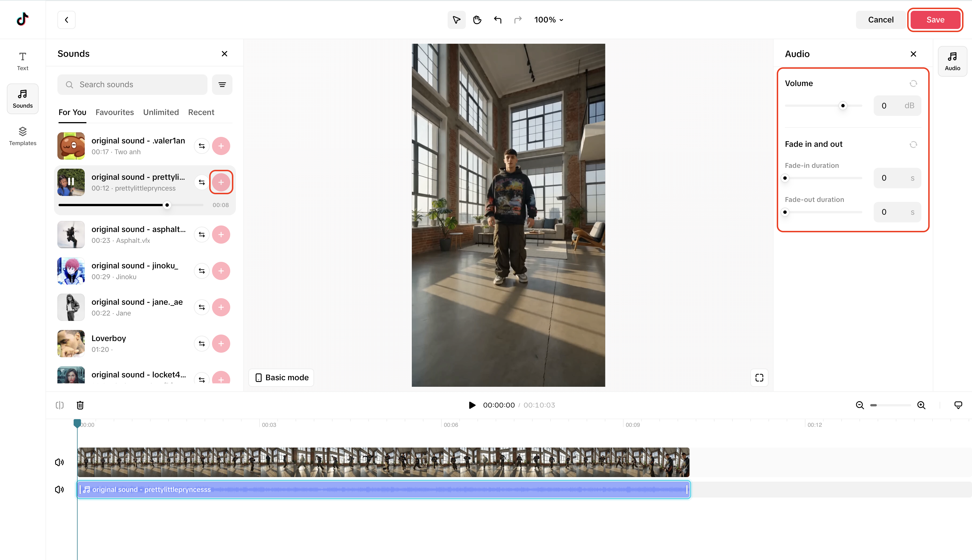
Task: Click the TikTok logo
Action: point(22,19)
